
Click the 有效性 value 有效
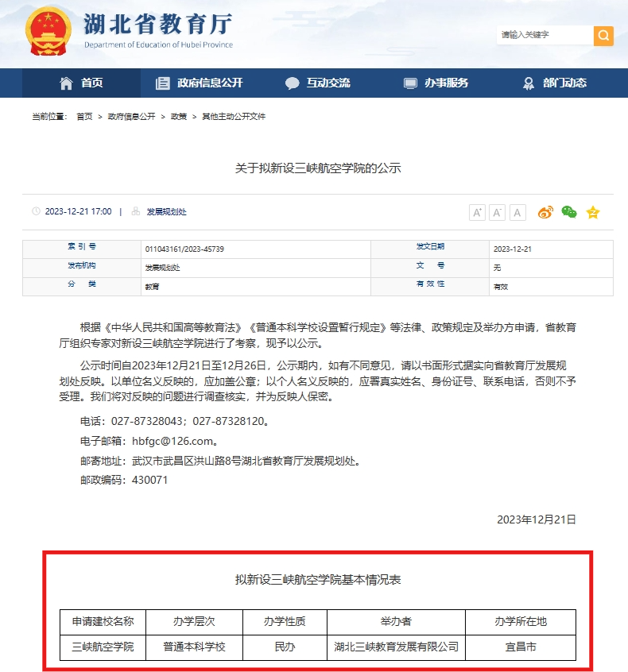(x=501, y=287)
